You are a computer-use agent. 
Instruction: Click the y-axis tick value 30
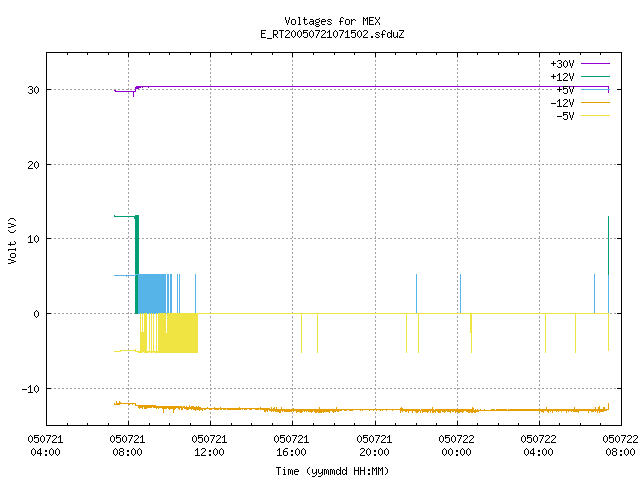tap(33, 90)
